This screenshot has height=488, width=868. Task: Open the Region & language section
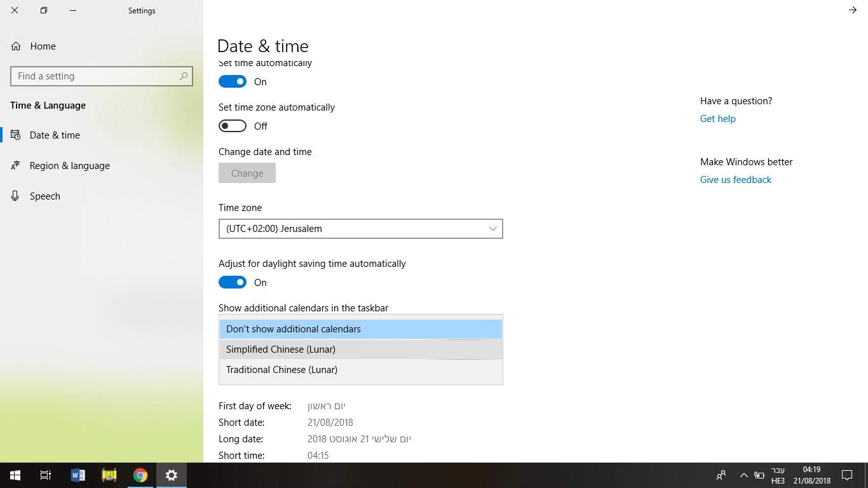click(70, 166)
